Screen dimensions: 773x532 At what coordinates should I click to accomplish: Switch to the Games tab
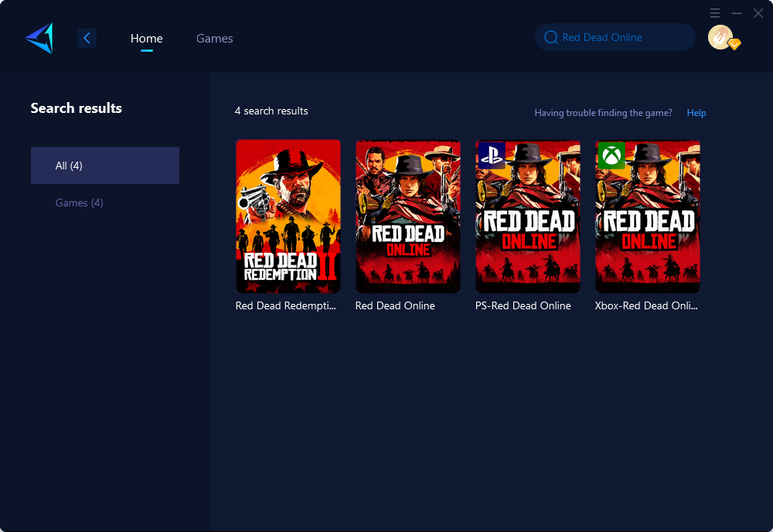214,38
